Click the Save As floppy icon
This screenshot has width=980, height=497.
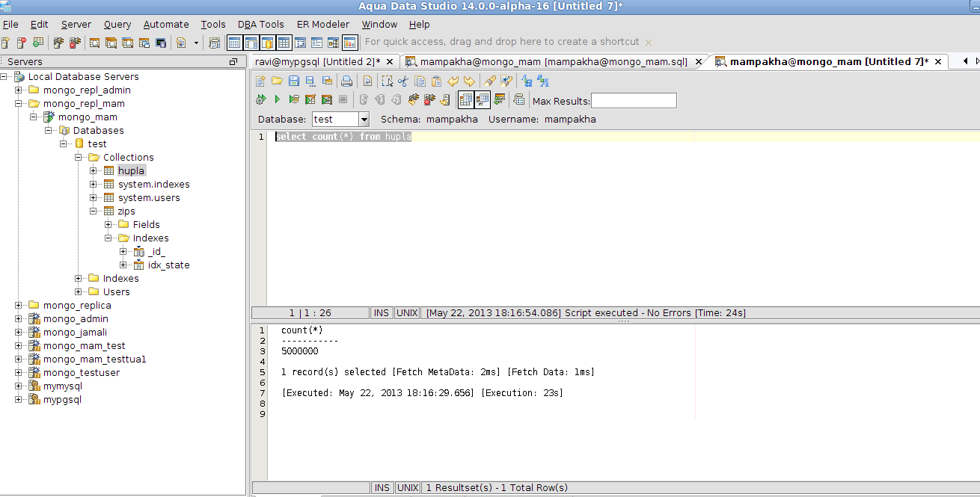click(x=310, y=81)
